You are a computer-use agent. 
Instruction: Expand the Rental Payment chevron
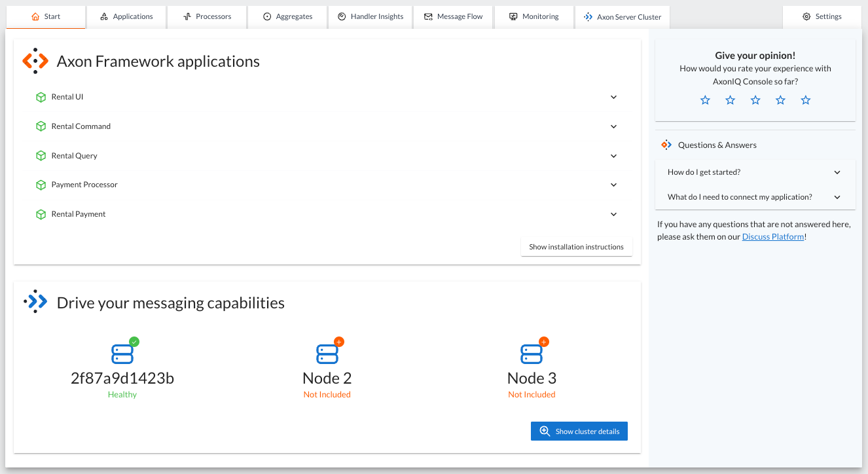tap(613, 214)
